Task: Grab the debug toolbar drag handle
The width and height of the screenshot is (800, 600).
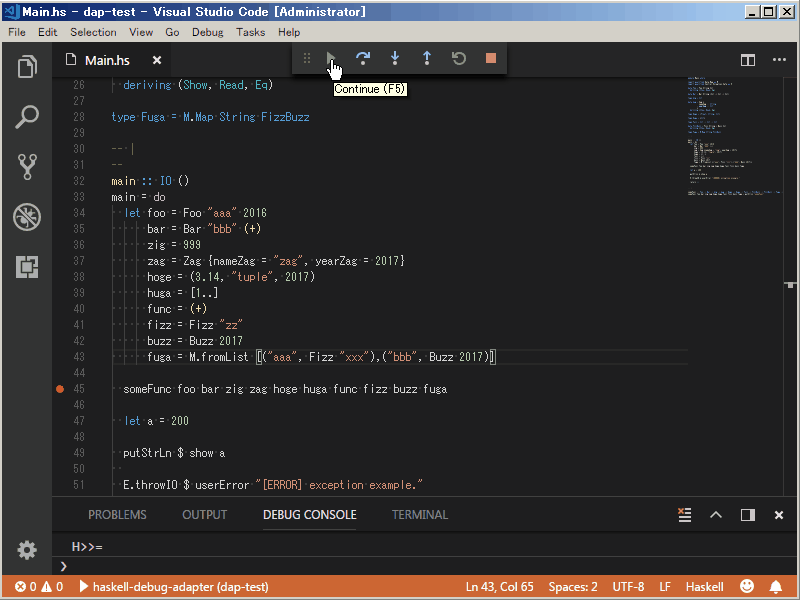Action: pyautogui.click(x=307, y=58)
